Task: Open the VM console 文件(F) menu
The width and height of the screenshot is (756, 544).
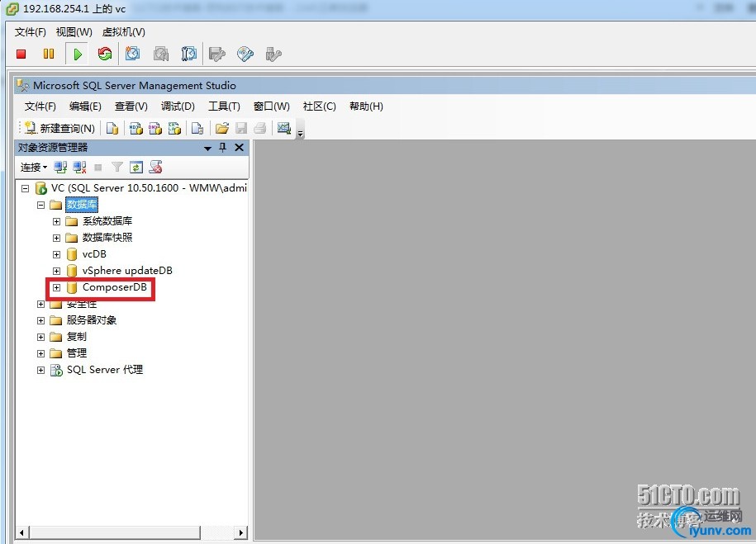Action: click(30, 32)
